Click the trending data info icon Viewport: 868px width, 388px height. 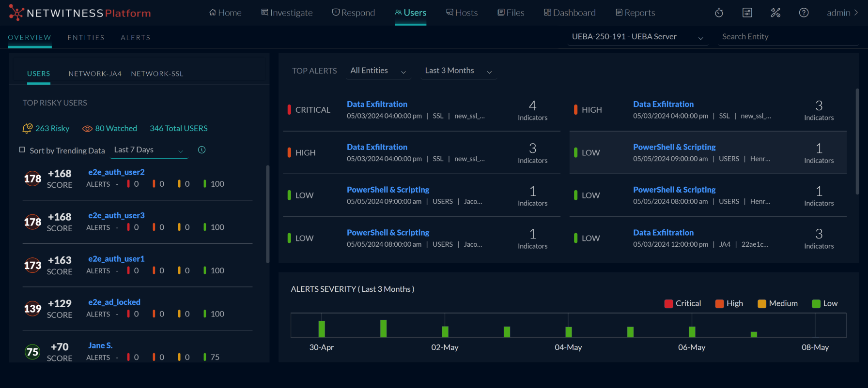202,150
